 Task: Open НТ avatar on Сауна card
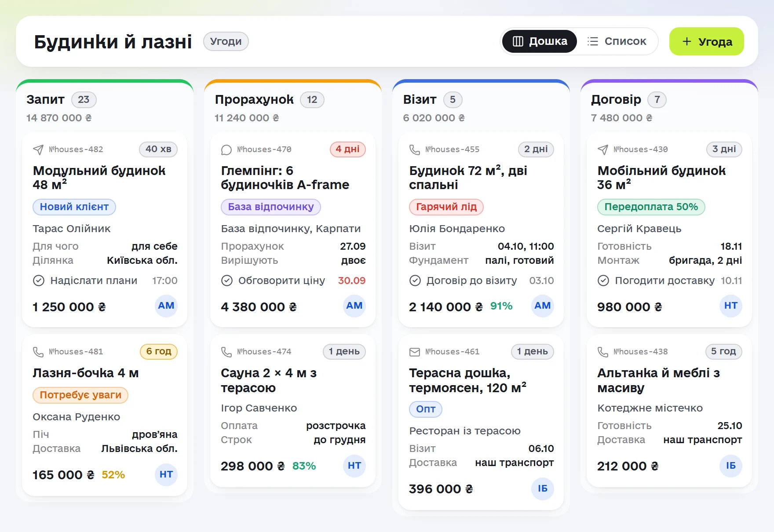[354, 466]
